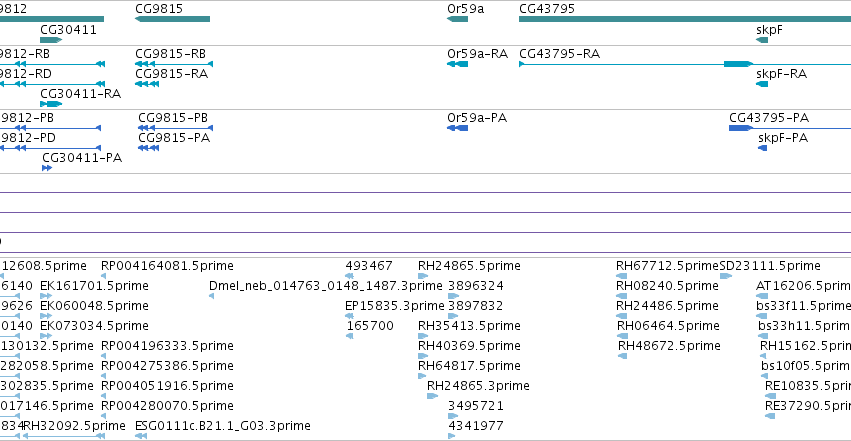This screenshot has height=441, width=851.
Task: Select the CG43795-RA transcript exon block
Action: coord(738,64)
